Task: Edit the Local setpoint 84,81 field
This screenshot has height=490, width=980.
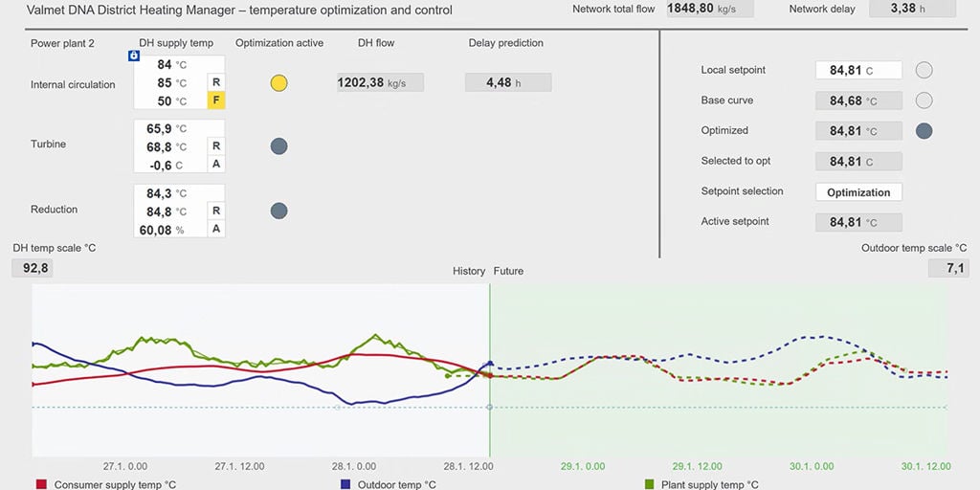Action: click(x=858, y=70)
